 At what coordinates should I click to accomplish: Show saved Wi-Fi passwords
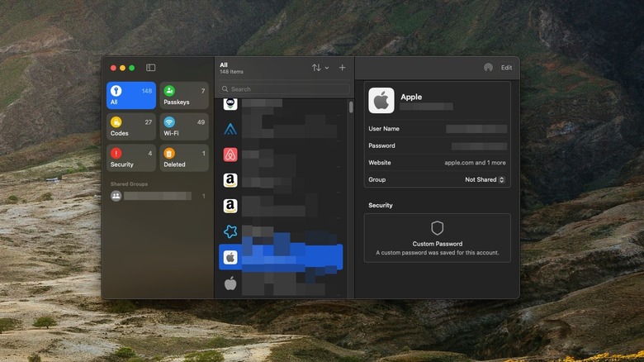[x=184, y=126]
